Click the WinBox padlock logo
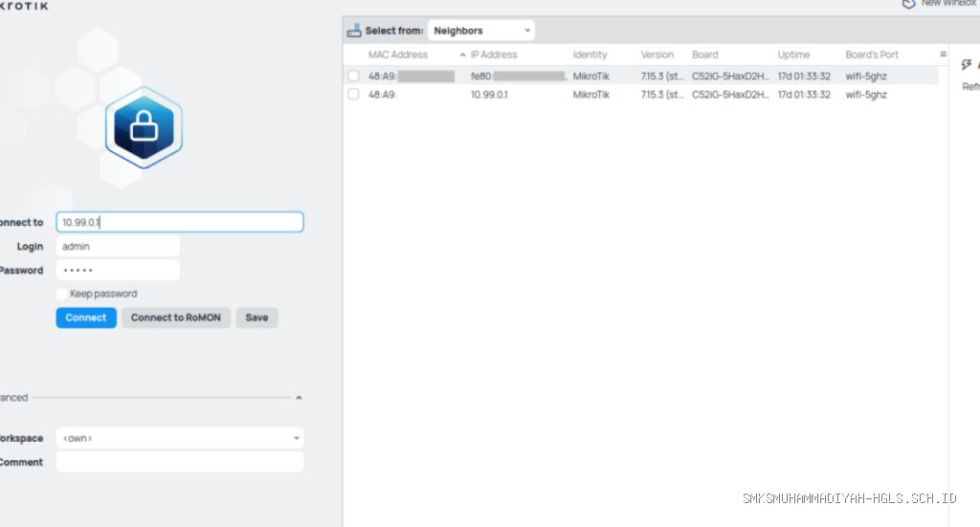The image size is (980, 527). [144, 127]
